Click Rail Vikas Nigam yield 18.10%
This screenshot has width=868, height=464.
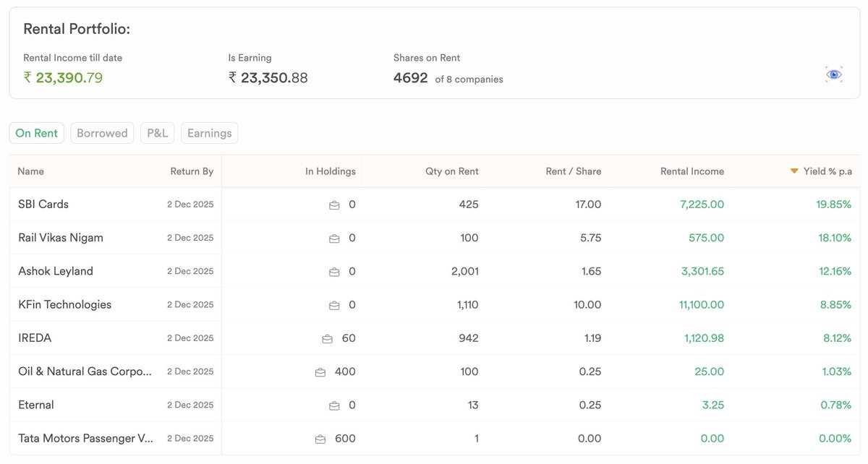835,238
